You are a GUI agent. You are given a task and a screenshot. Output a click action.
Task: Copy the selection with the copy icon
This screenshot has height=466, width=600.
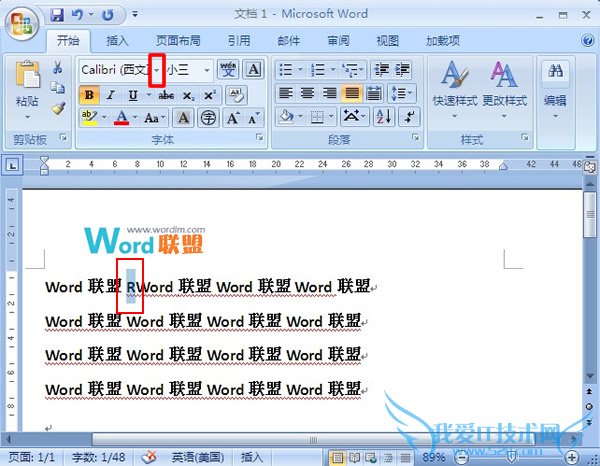(58, 88)
